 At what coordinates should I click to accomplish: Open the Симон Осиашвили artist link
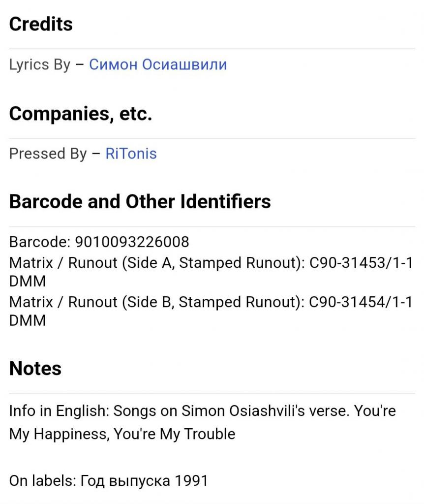click(158, 64)
